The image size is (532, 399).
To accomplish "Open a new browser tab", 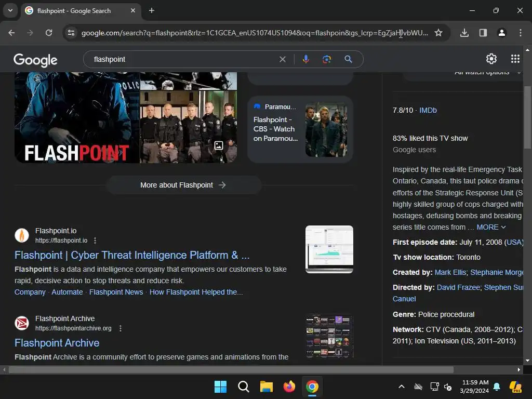I will [x=152, y=10].
